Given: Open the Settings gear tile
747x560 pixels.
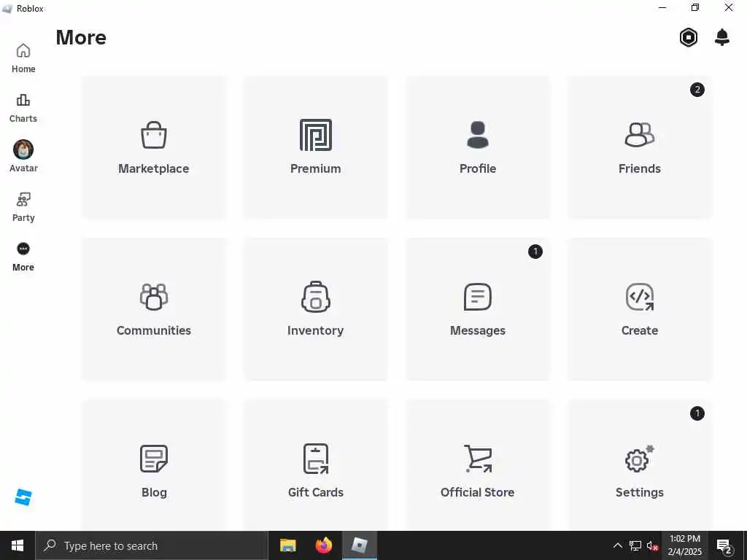Looking at the screenshot, I should pyautogui.click(x=639, y=465).
